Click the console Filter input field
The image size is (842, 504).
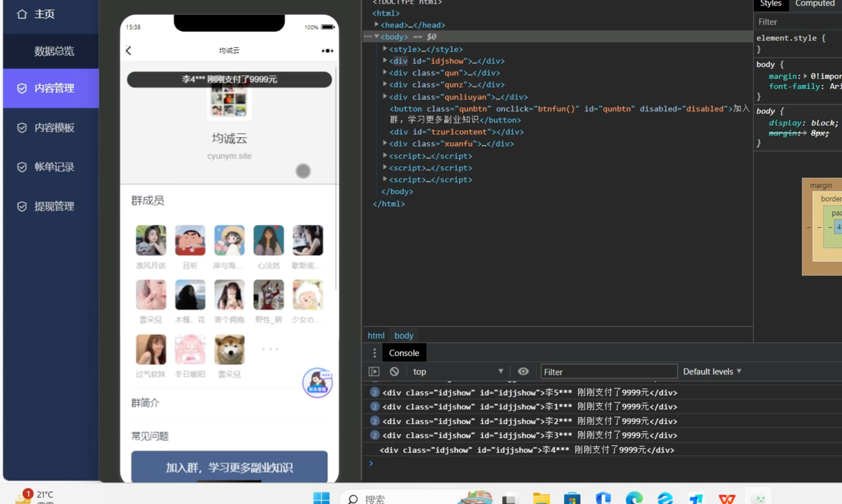pyautogui.click(x=609, y=372)
